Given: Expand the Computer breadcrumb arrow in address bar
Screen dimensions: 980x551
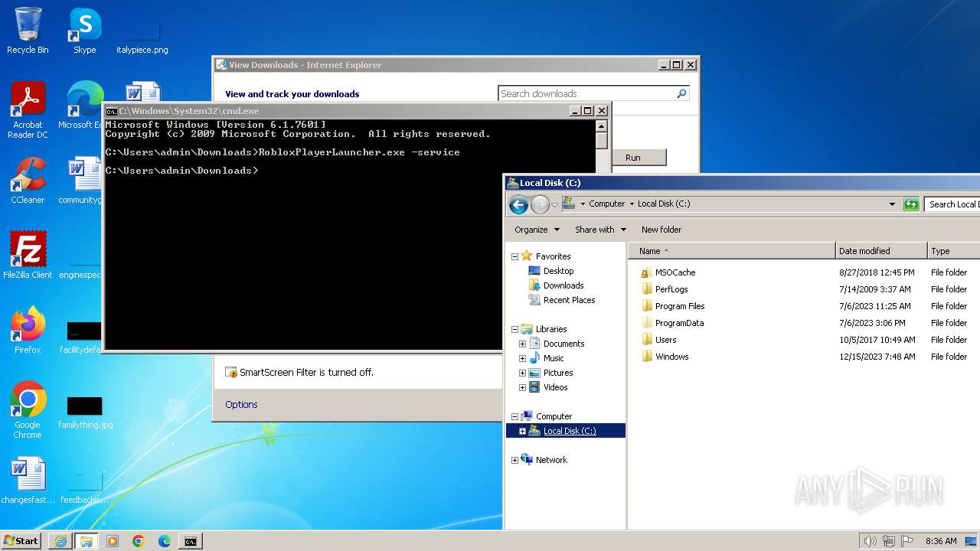Looking at the screenshot, I should tap(632, 204).
